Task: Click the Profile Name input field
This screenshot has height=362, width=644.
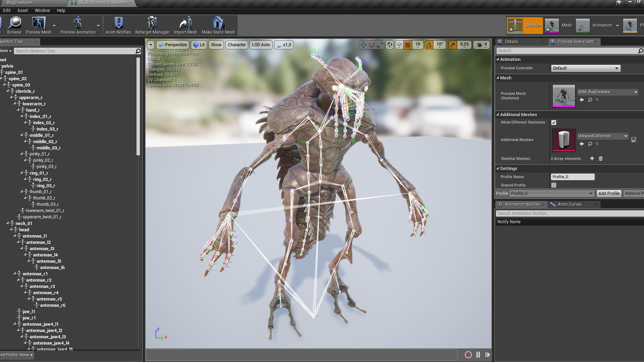Action: (573, 177)
